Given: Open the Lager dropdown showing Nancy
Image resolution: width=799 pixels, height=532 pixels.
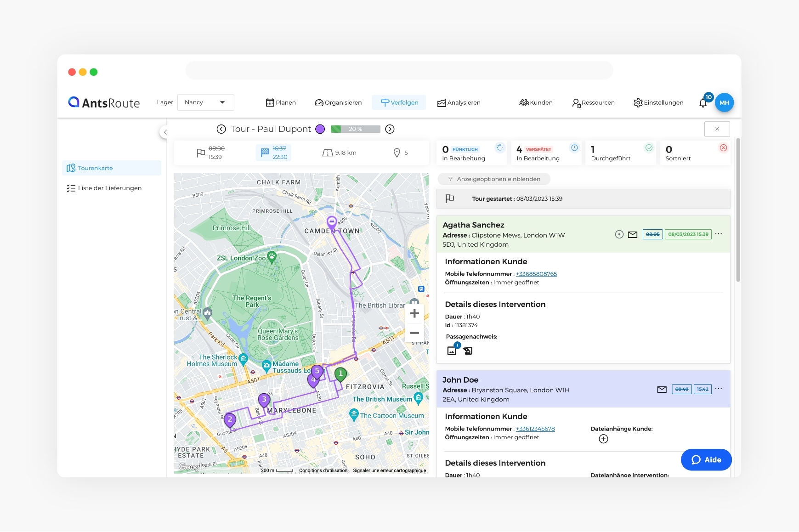Looking at the screenshot, I should (205, 102).
